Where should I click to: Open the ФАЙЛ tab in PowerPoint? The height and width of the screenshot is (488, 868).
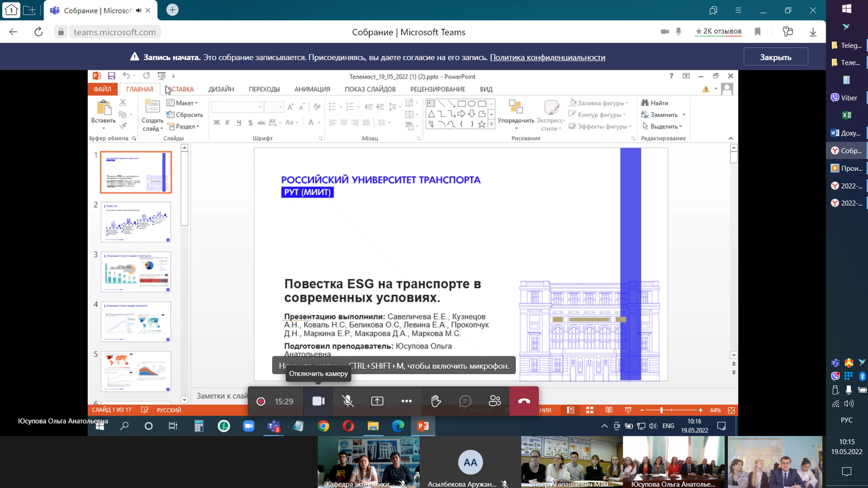click(x=102, y=89)
